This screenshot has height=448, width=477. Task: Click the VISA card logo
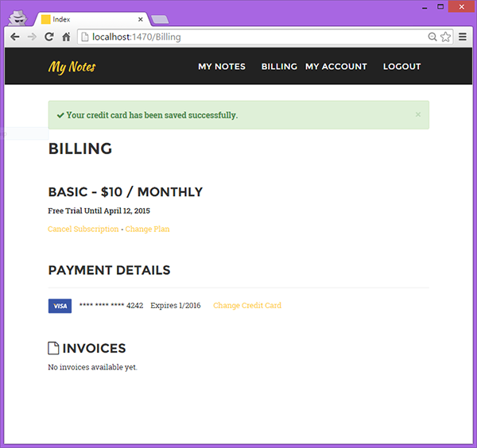pos(60,306)
